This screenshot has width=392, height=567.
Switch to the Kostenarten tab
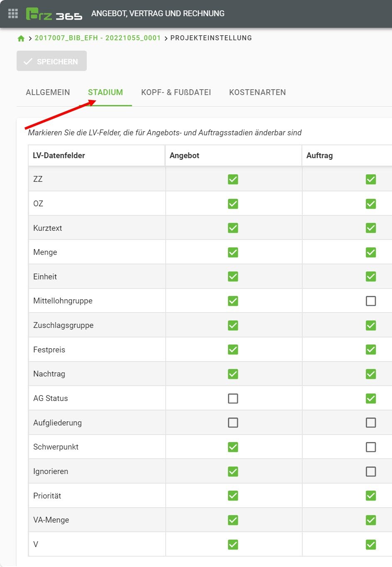tap(257, 93)
